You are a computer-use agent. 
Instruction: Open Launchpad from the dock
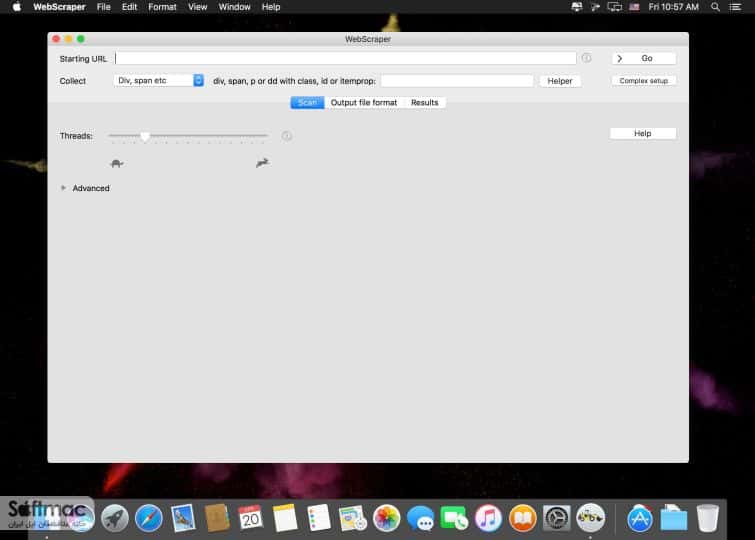115,518
